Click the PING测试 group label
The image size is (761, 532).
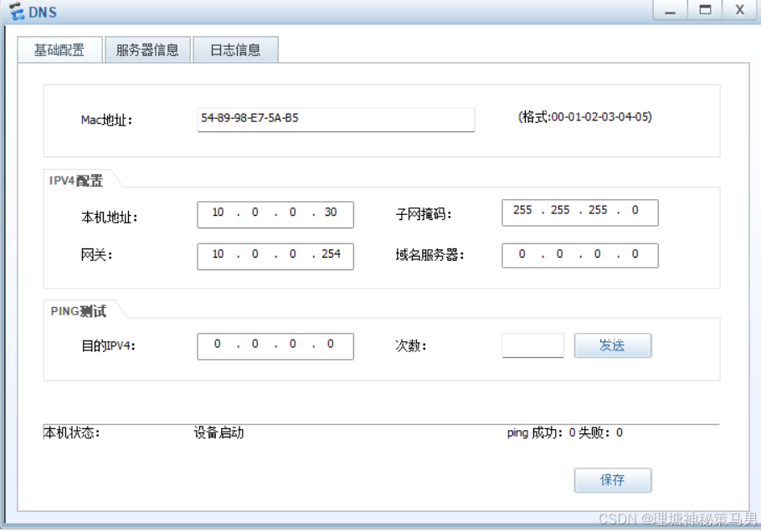click(x=78, y=311)
